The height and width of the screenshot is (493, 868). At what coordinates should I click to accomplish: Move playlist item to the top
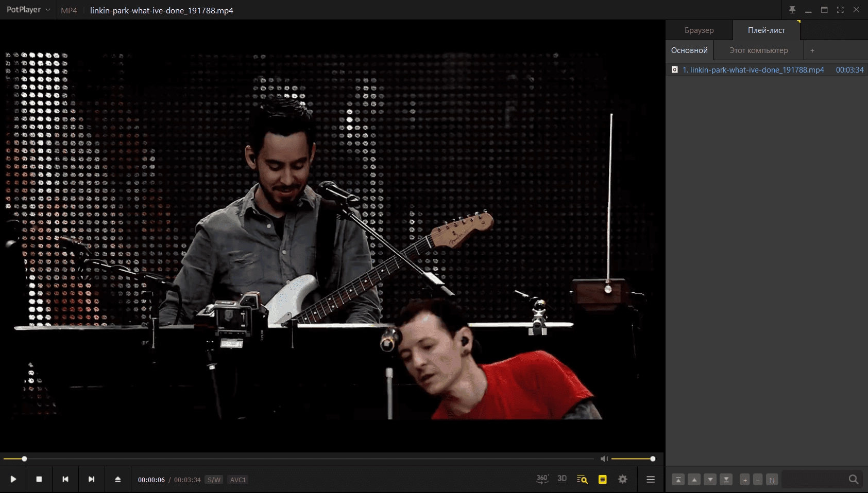coord(678,480)
